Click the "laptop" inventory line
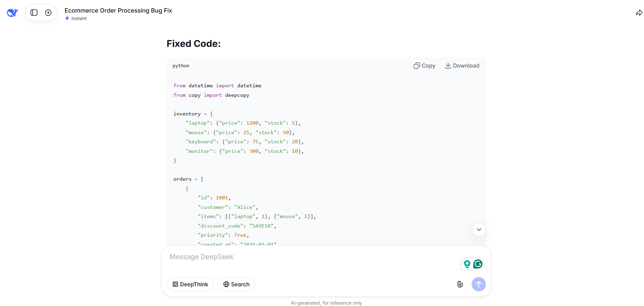The image size is (644, 306). pyautogui.click(x=243, y=123)
